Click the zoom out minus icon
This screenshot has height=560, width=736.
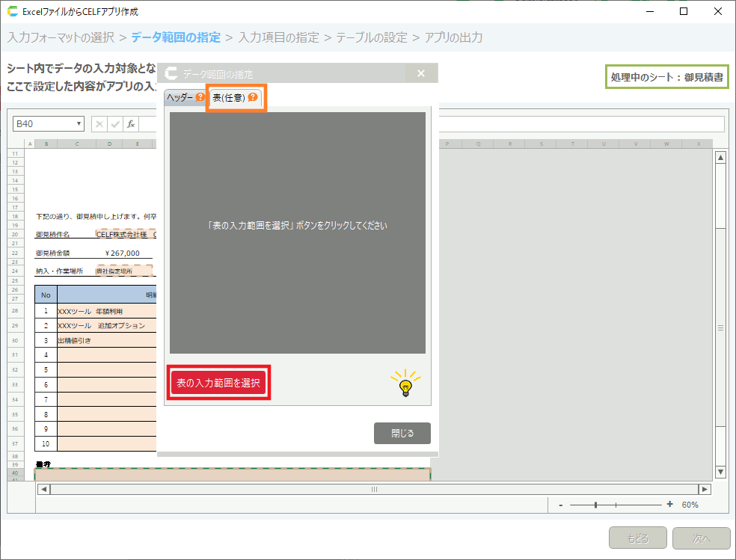(x=561, y=505)
